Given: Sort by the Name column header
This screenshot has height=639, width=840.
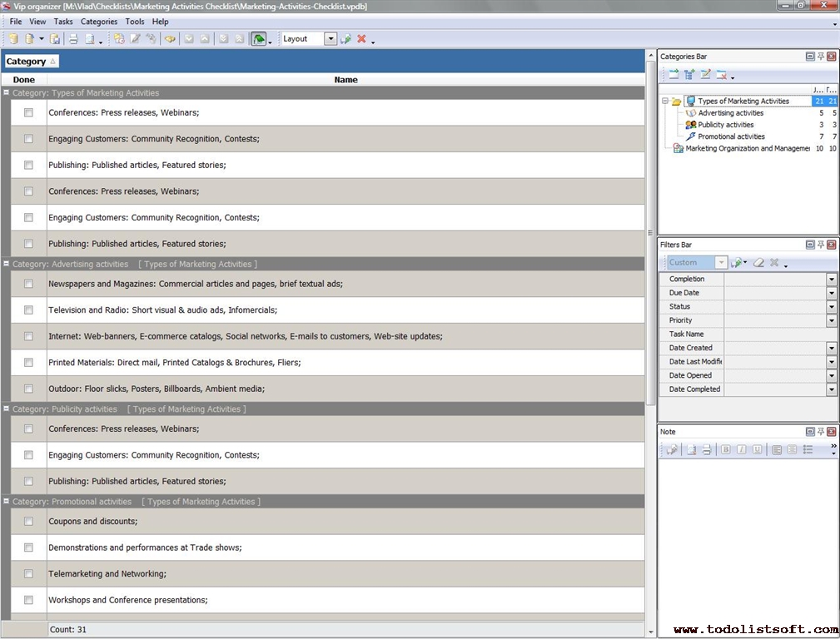Looking at the screenshot, I should 345,80.
